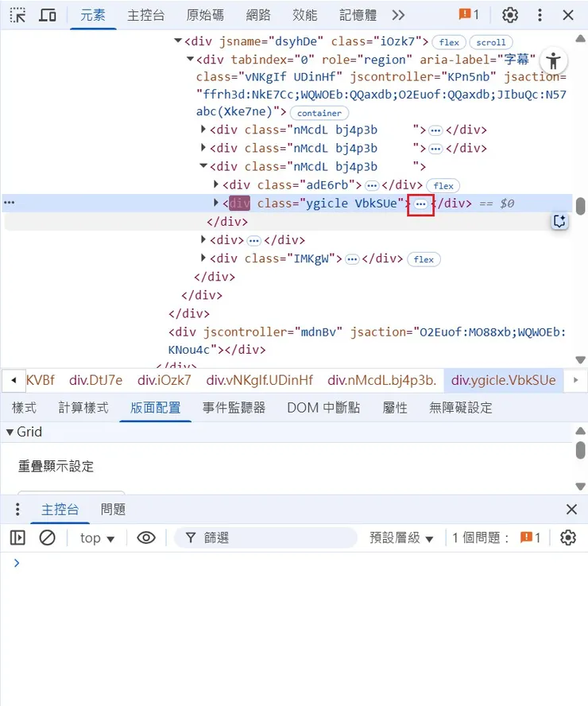Open the top frame context dropdown
Viewport: 588px width, 706px height.
click(95, 537)
